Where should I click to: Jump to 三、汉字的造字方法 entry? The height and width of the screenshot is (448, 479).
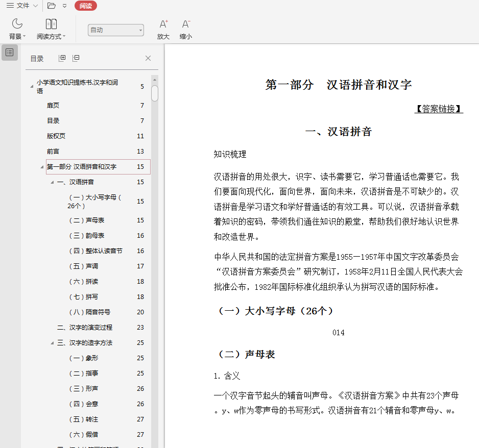point(85,343)
